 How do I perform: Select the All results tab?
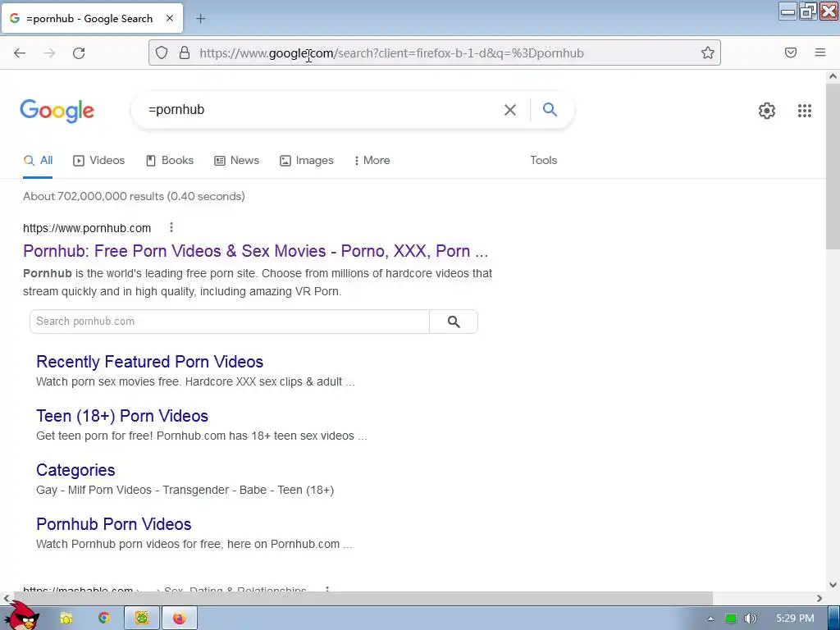pos(38,160)
